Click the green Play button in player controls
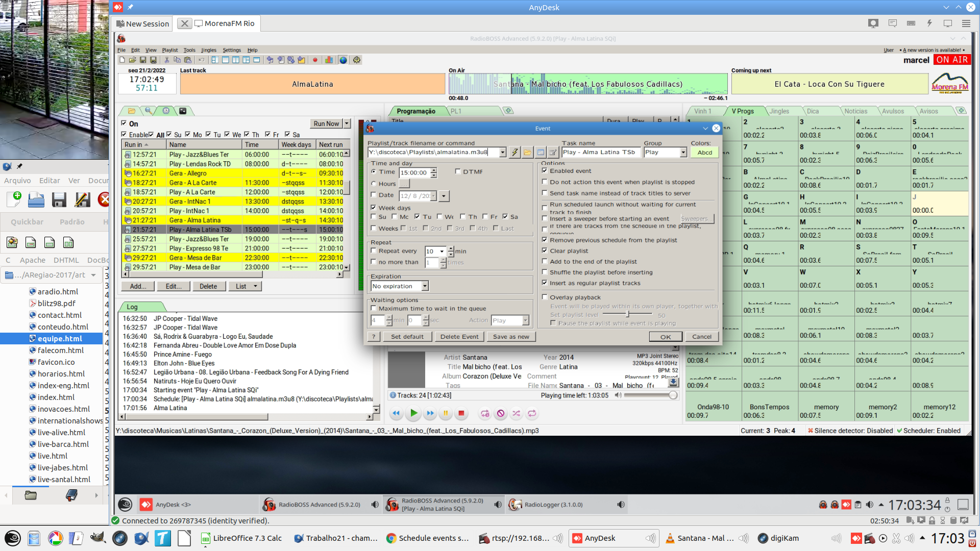980x551 pixels. tap(414, 413)
